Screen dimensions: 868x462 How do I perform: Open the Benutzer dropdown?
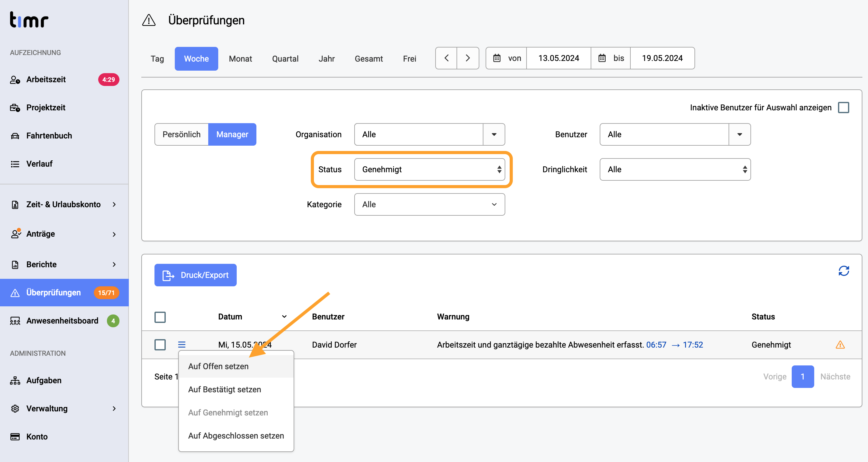tap(675, 134)
